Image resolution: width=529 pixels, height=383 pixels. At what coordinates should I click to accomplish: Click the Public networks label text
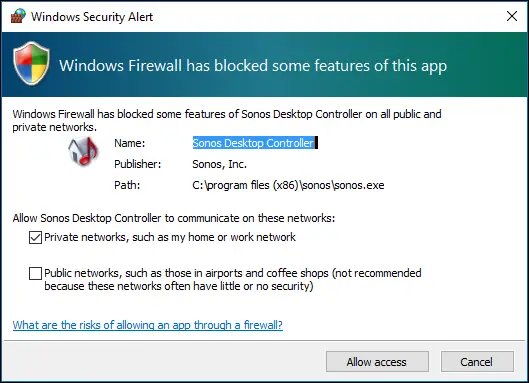233,279
